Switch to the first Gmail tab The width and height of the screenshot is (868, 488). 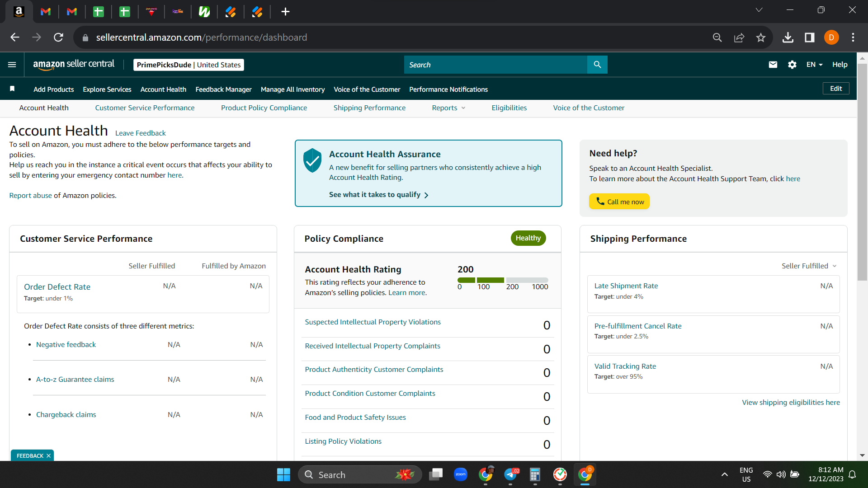coord(46,12)
